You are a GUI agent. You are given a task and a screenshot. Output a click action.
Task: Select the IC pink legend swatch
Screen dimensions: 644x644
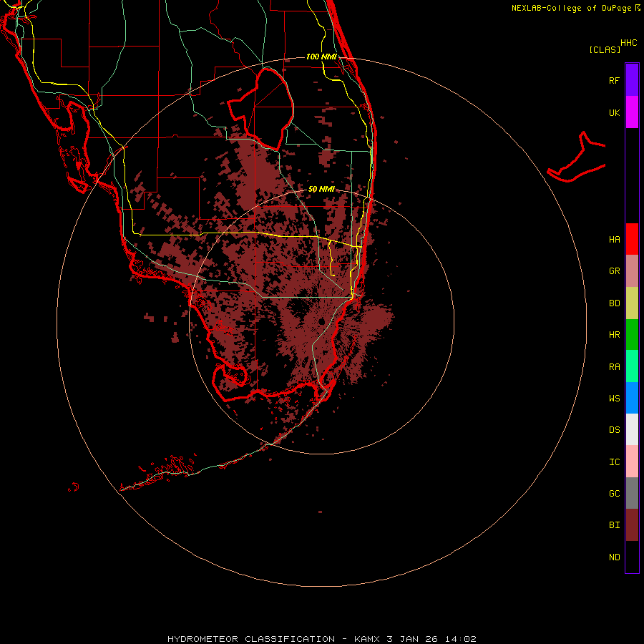coord(632,462)
